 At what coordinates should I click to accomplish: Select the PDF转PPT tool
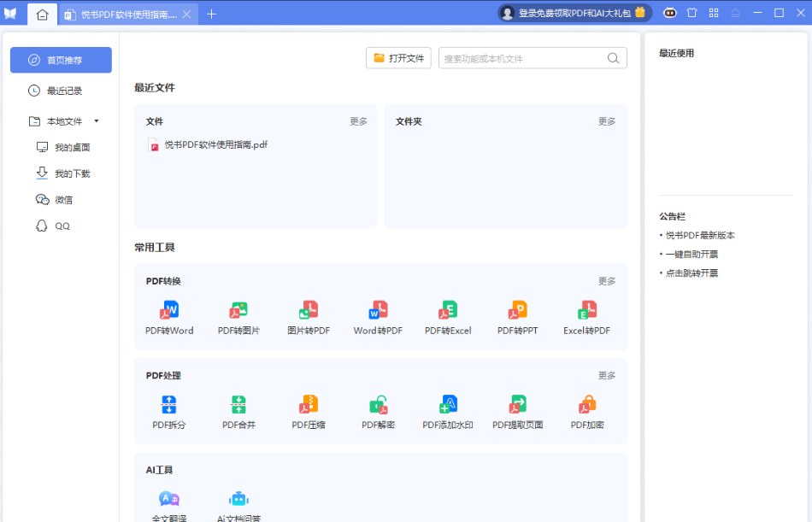[517, 318]
